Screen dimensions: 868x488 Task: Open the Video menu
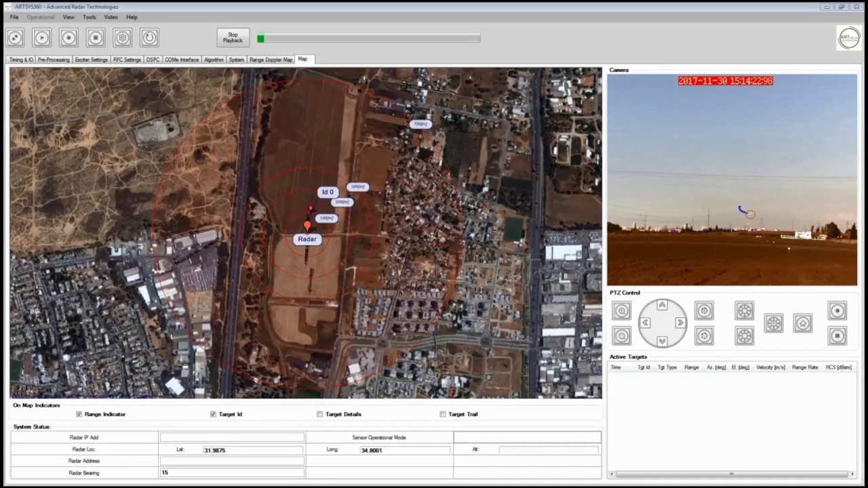coord(111,17)
